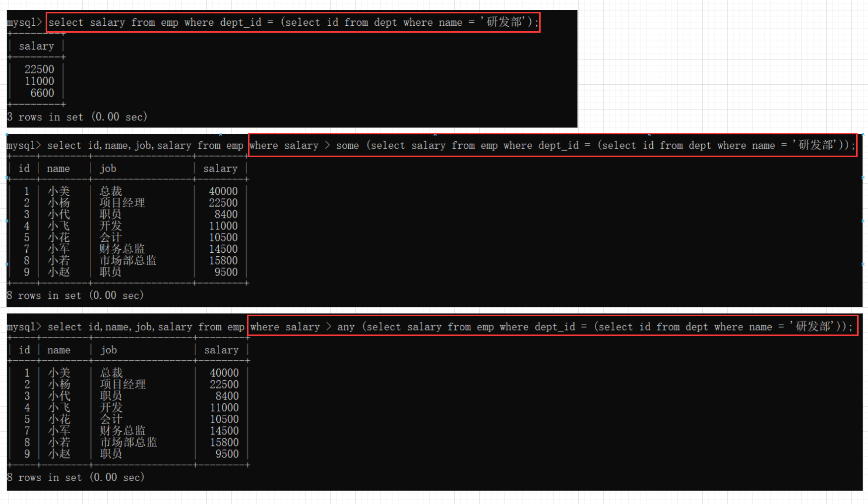Click salary 15800 in the 'some' query result
This screenshot has height=504, width=868.
click(223, 260)
